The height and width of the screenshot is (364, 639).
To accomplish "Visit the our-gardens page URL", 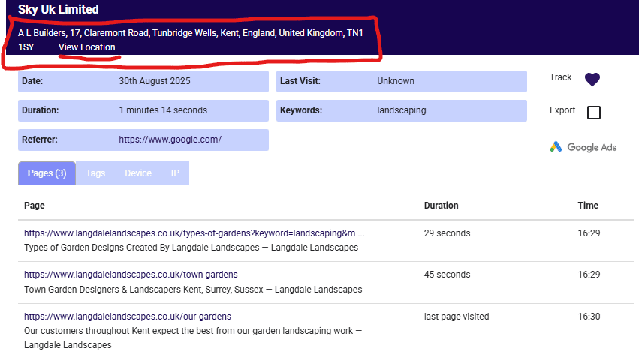I will [128, 317].
